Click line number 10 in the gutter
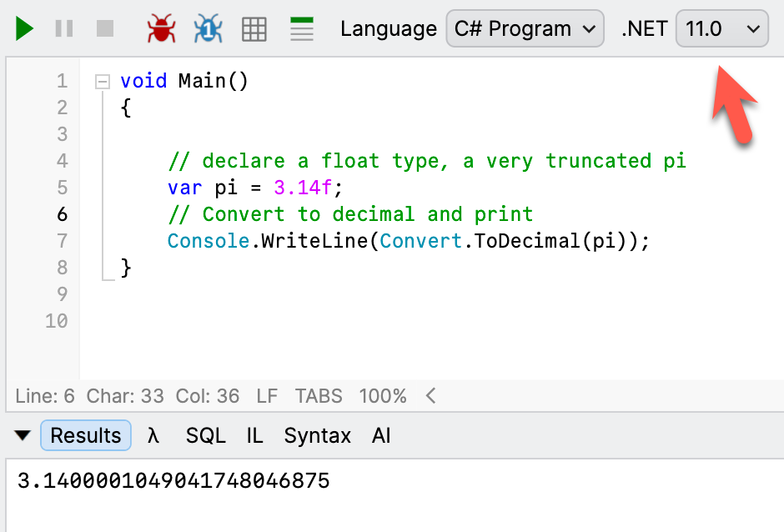The width and height of the screenshot is (784, 532). 57,321
